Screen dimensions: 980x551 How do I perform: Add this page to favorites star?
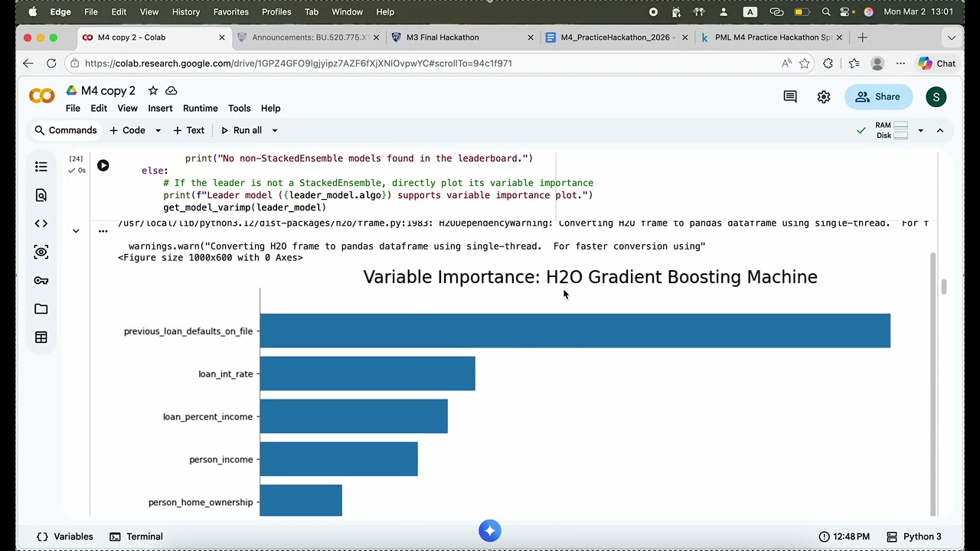click(x=805, y=64)
